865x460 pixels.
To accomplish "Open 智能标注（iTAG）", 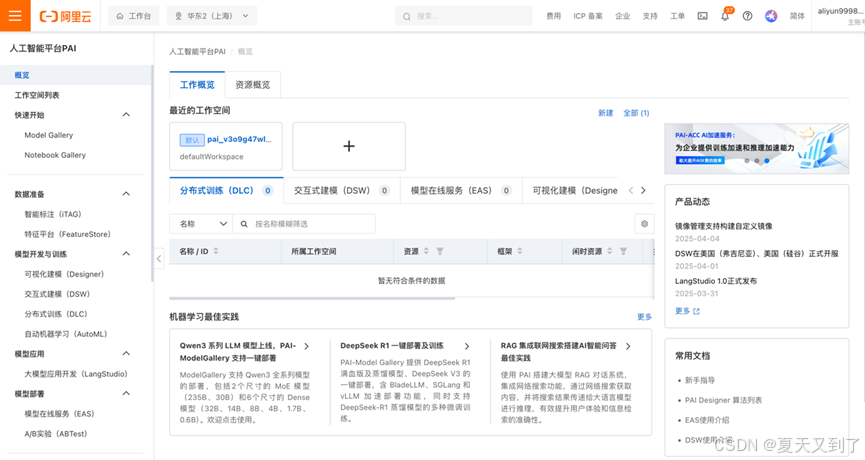I will [x=52, y=214].
